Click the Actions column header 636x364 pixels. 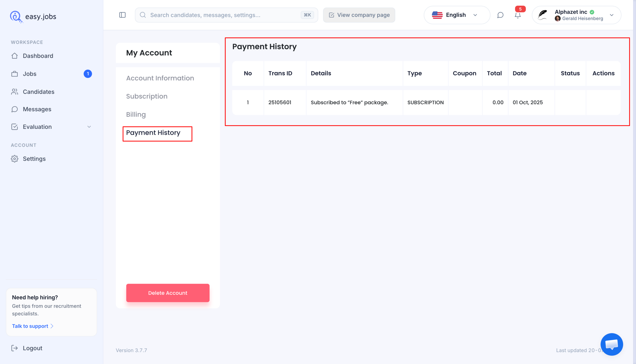pos(603,73)
